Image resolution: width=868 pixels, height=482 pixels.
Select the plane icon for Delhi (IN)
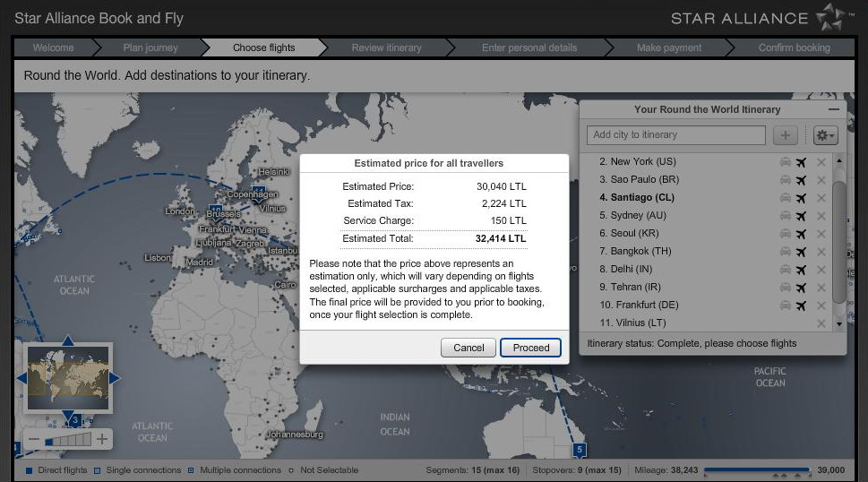pos(801,270)
